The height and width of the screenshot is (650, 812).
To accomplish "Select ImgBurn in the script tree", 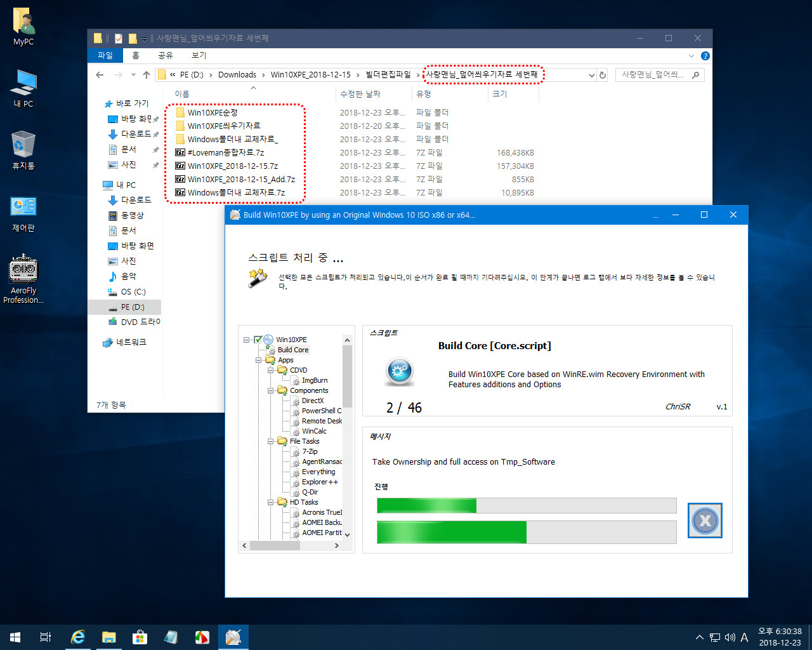I will [315, 380].
